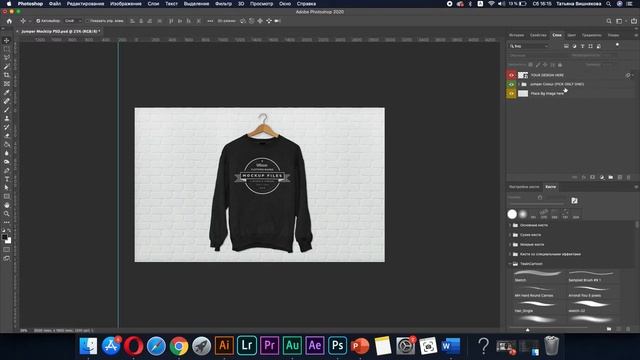Expand the Jumper Colour layer group
This screenshot has height=360, width=640.
pos(519,84)
